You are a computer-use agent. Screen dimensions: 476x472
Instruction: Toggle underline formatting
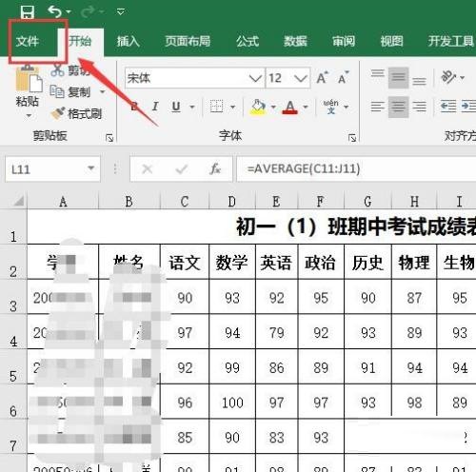click(176, 107)
